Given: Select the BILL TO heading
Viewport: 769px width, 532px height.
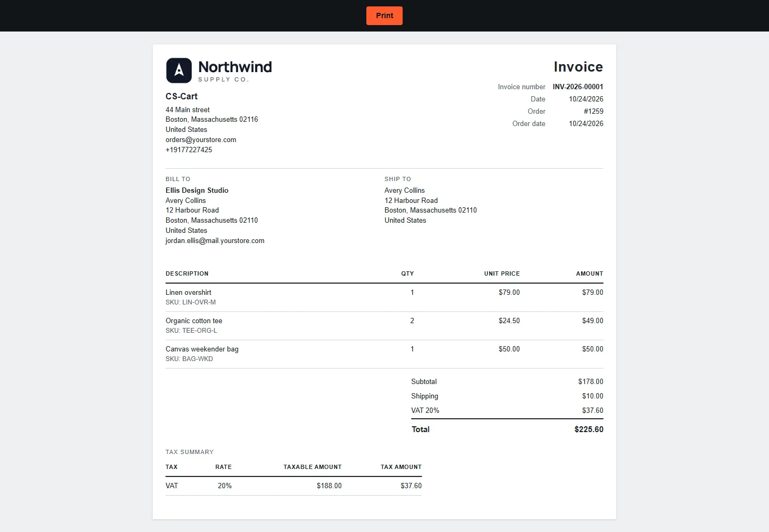Looking at the screenshot, I should pos(178,179).
